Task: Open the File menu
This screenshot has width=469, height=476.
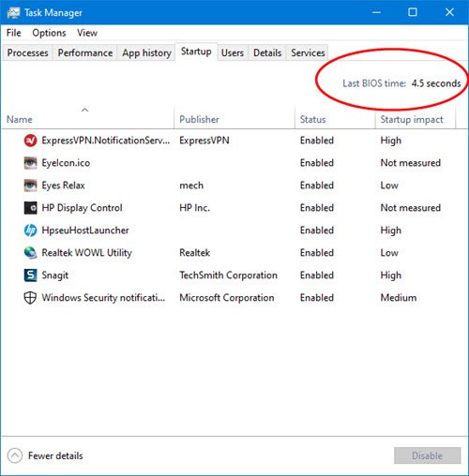Action: click(14, 33)
